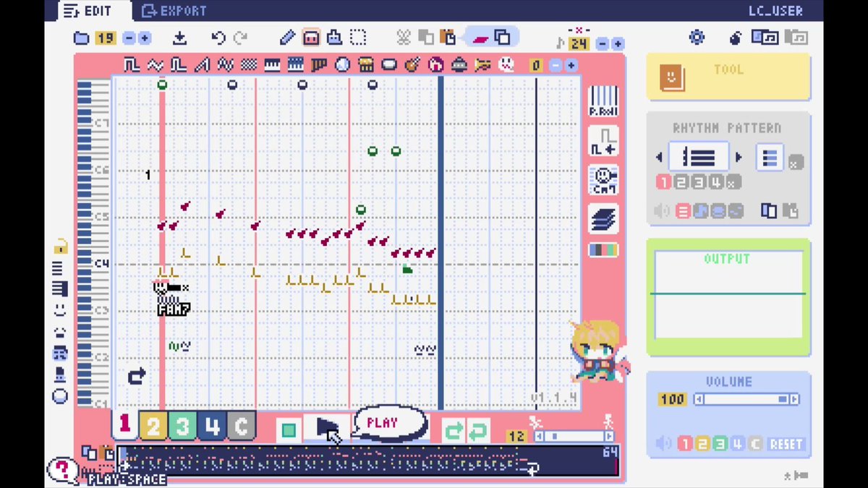
Task: Click the bomb clear icon
Action: coord(735,38)
